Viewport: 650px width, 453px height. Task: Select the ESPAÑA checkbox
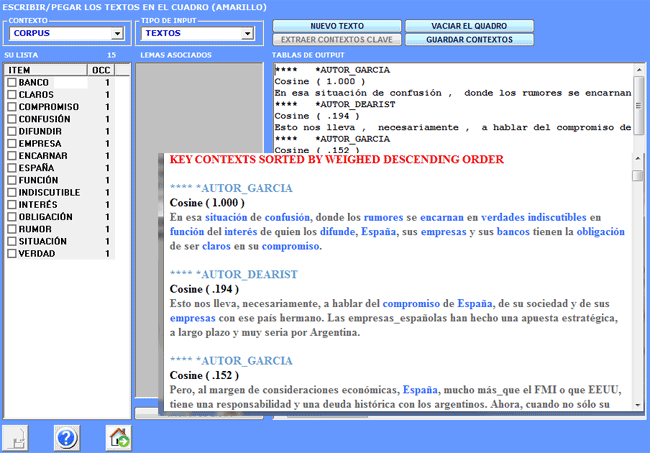(12, 168)
